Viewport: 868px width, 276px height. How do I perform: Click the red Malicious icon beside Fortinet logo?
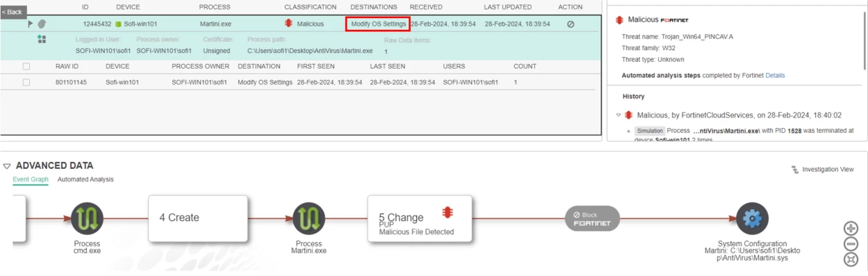[619, 19]
